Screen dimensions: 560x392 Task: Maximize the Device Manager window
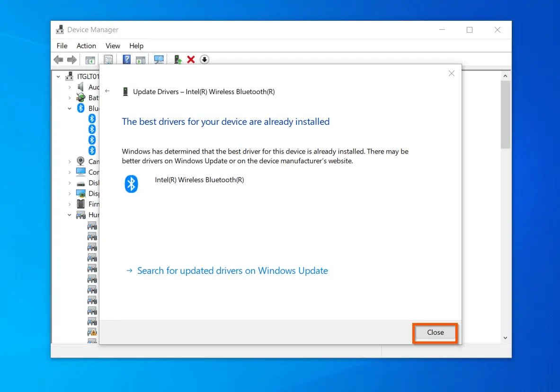[x=470, y=30]
